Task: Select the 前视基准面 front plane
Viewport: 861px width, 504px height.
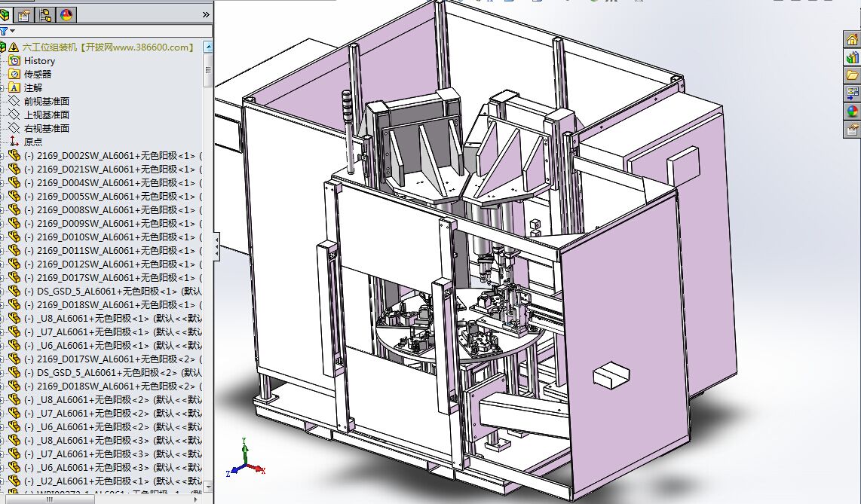Action: [46, 102]
